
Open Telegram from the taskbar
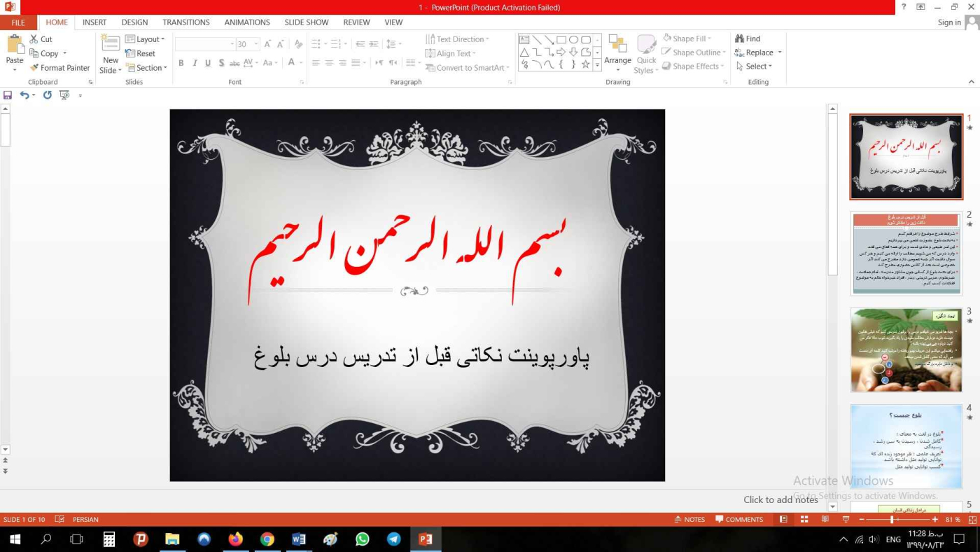(393, 539)
